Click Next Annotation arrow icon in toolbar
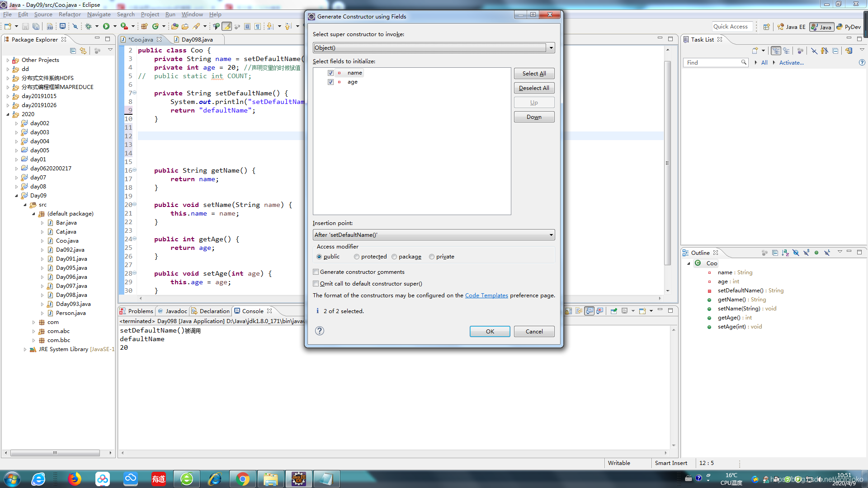 click(270, 27)
